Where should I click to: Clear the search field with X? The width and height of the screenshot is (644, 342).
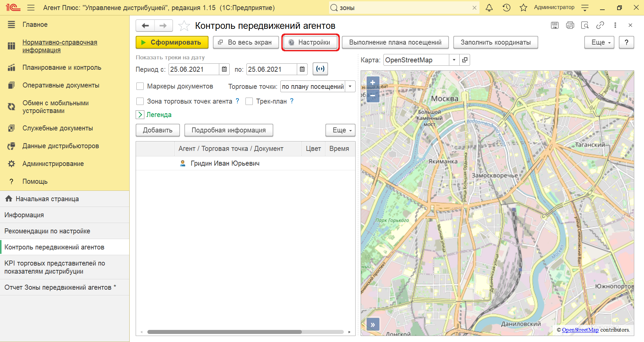[474, 8]
